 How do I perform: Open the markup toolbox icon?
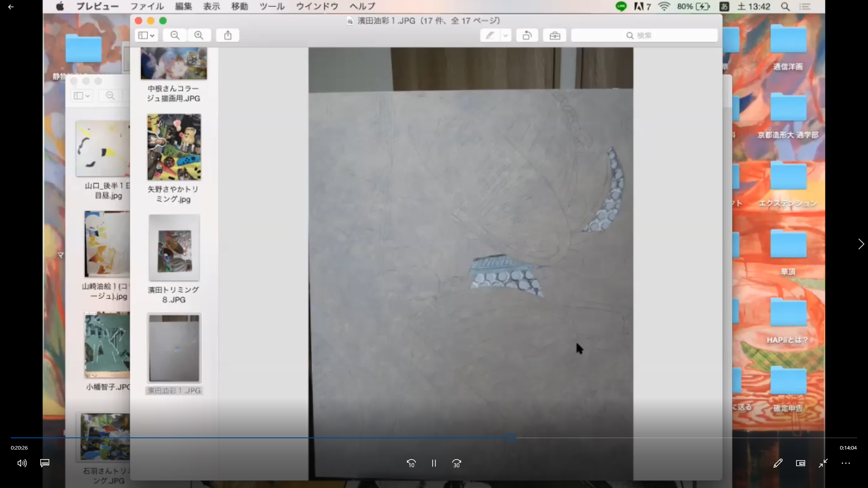pyautogui.click(x=555, y=35)
